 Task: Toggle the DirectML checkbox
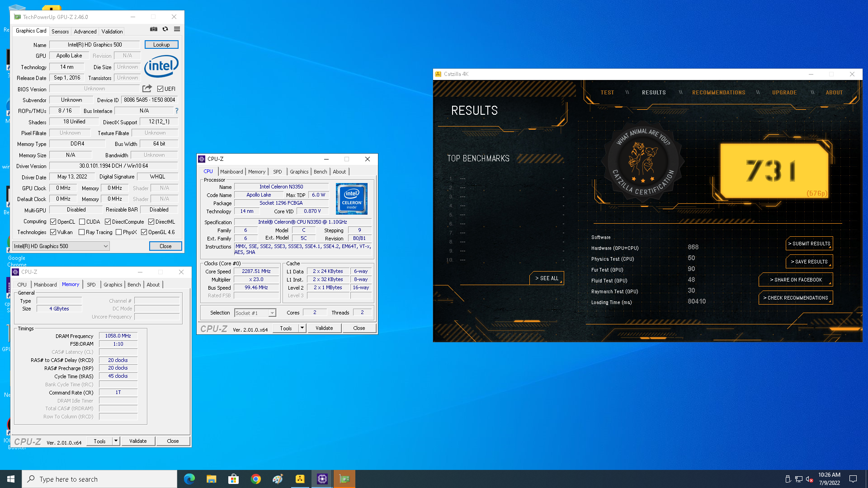151,222
